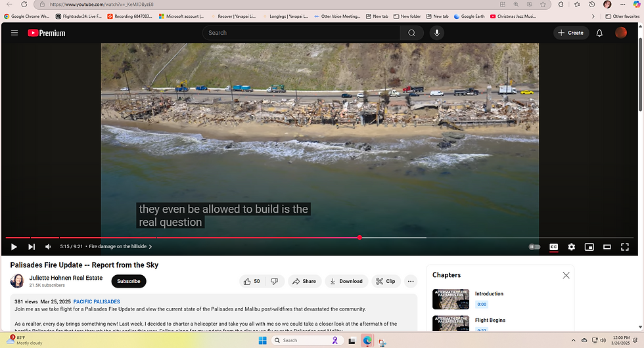Toggle closed captions off
The height and width of the screenshot is (348, 644).
tap(553, 247)
